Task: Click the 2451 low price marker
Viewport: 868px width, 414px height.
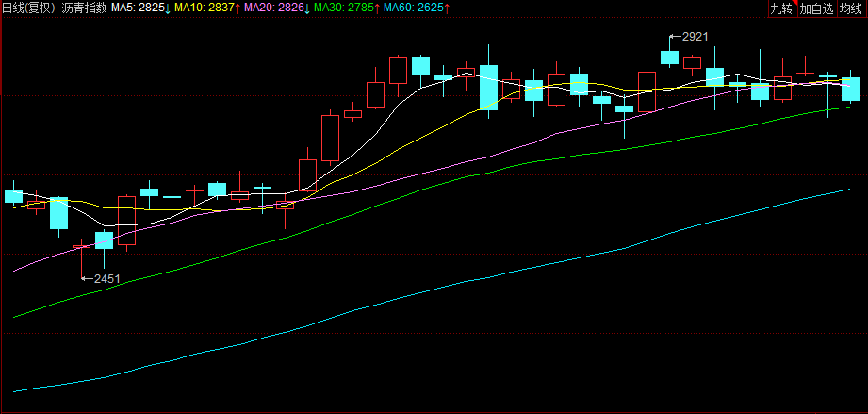Action: tap(101, 279)
